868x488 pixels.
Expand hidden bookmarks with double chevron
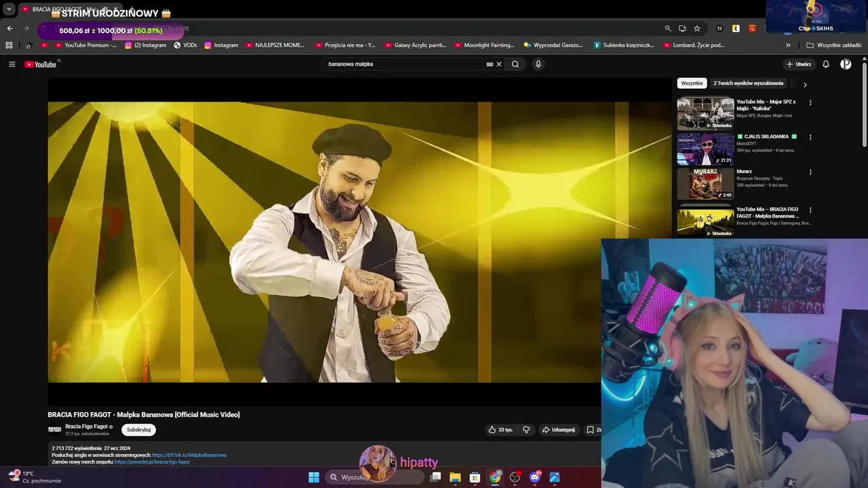(x=788, y=45)
